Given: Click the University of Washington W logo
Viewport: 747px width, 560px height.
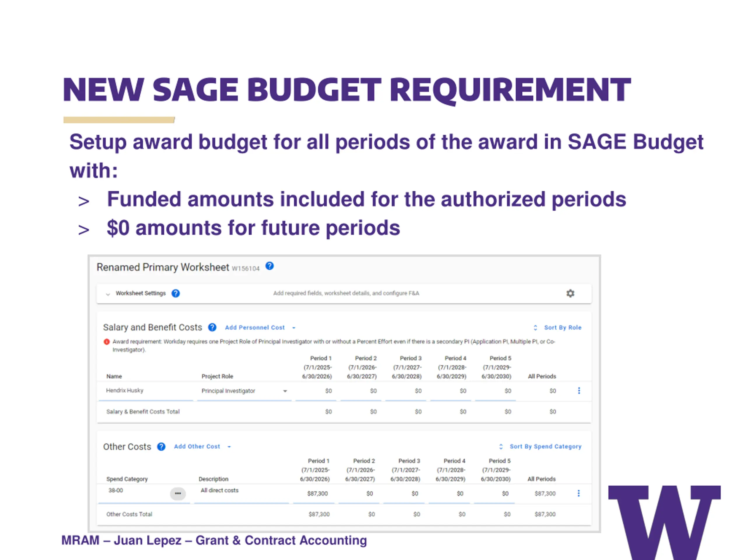Looking at the screenshot, I should [664, 523].
